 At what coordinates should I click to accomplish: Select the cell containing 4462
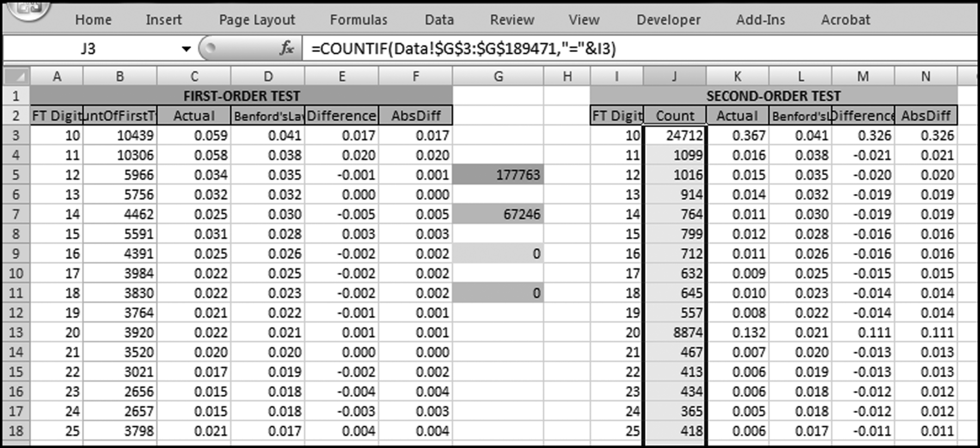(x=120, y=214)
